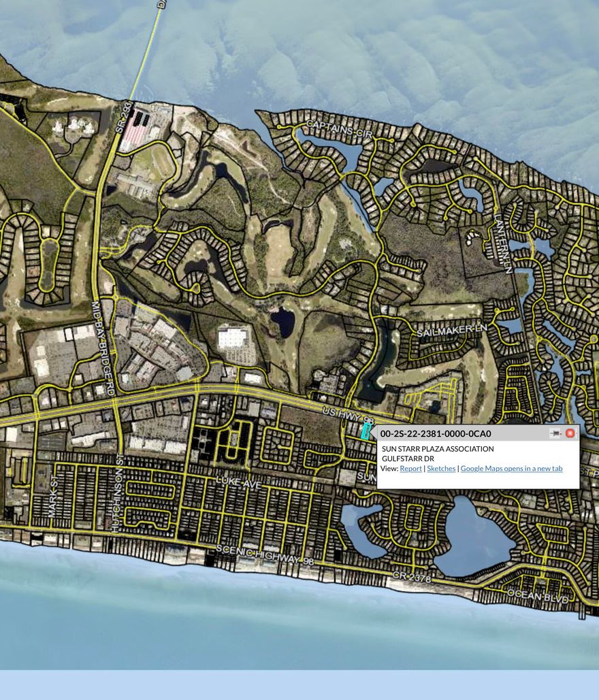Click the CR 2378 road label
The height and width of the screenshot is (700, 599).
click(412, 577)
